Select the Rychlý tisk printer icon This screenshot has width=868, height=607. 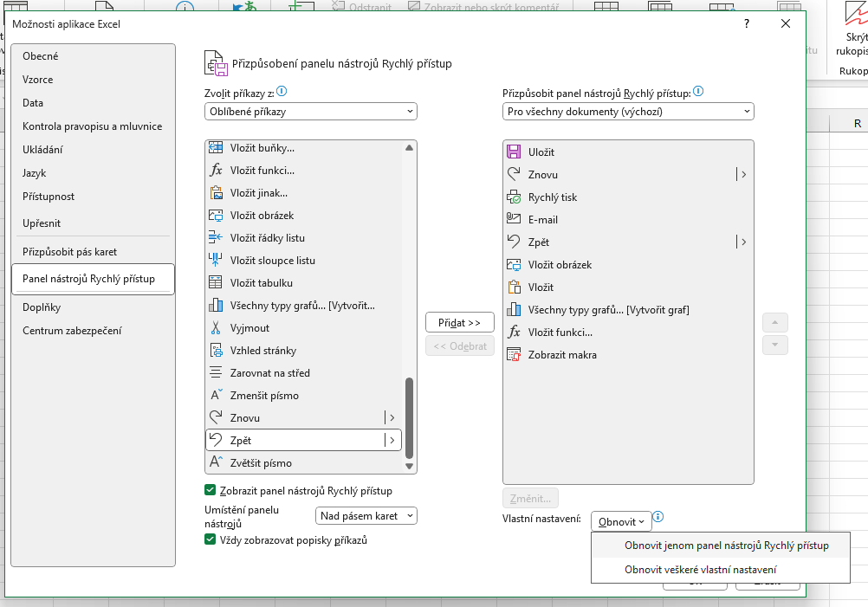click(514, 197)
